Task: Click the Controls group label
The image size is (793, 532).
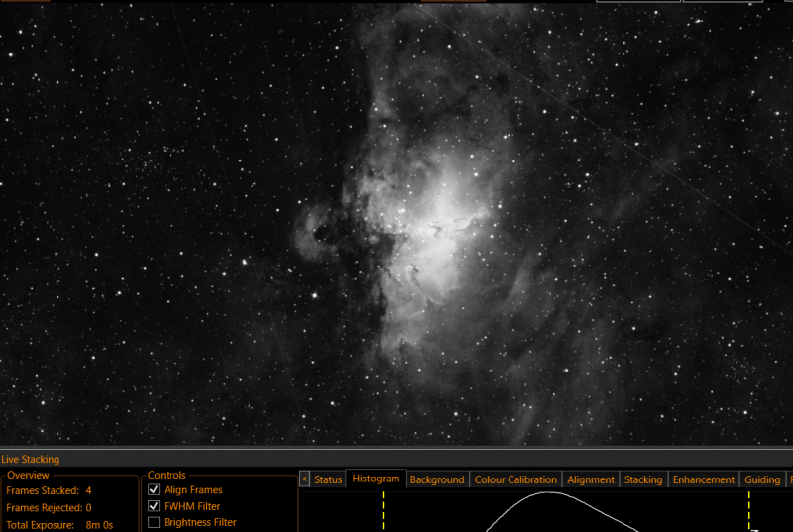Action: pos(167,475)
